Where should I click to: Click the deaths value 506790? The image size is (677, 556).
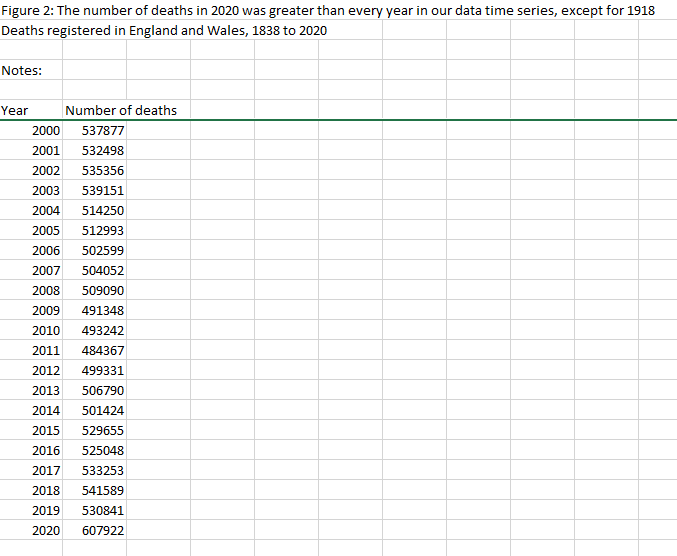(x=103, y=390)
